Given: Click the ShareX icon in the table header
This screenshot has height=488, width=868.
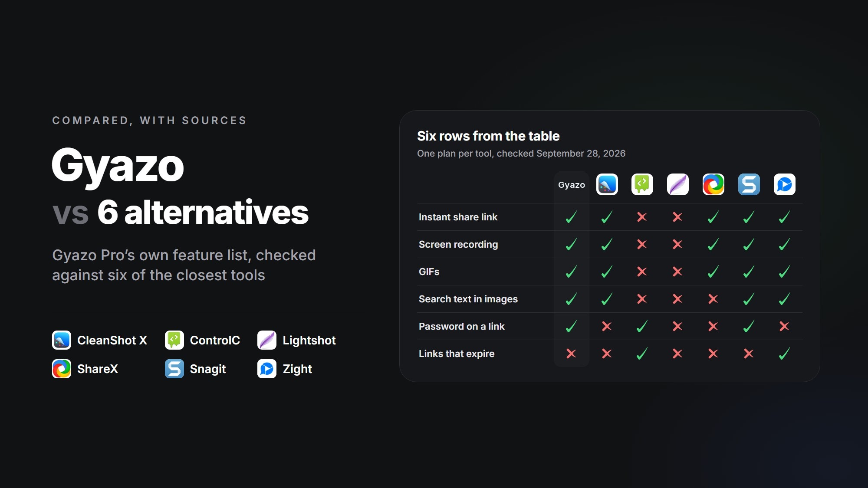Looking at the screenshot, I should pos(713,184).
